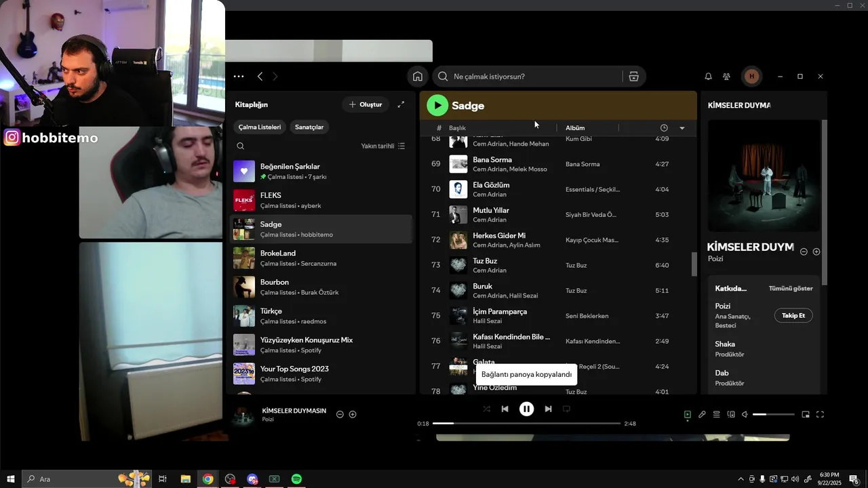The image size is (868, 488).
Task: Enter full screen mode icon
Action: tap(820, 414)
